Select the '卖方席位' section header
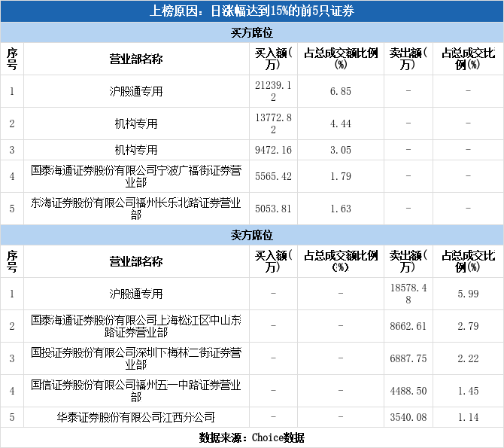504x448 pixels. pos(252,235)
